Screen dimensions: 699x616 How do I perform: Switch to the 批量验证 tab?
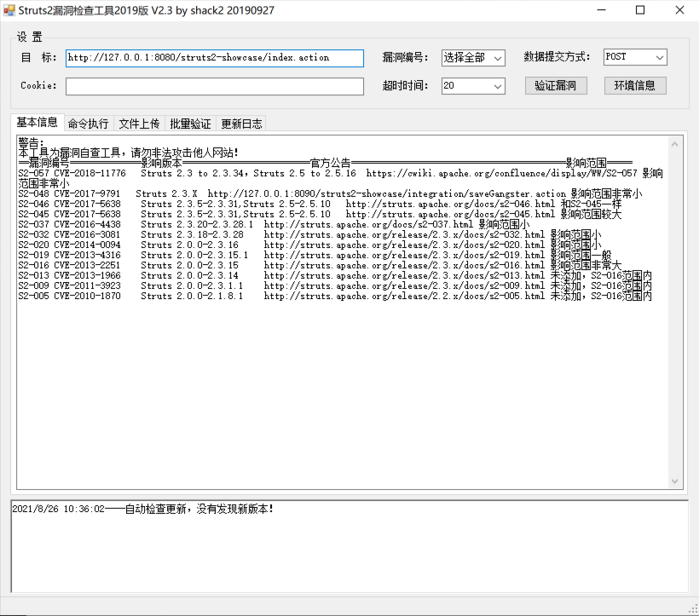pos(190,124)
